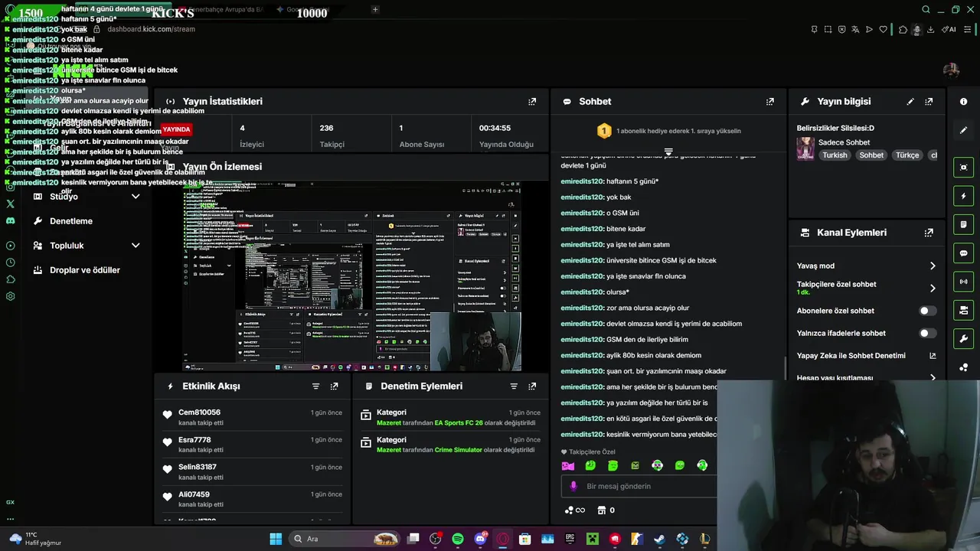Open Spotify from the taskbar
The height and width of the screenshot is (551, 980).
click(458, 539)
